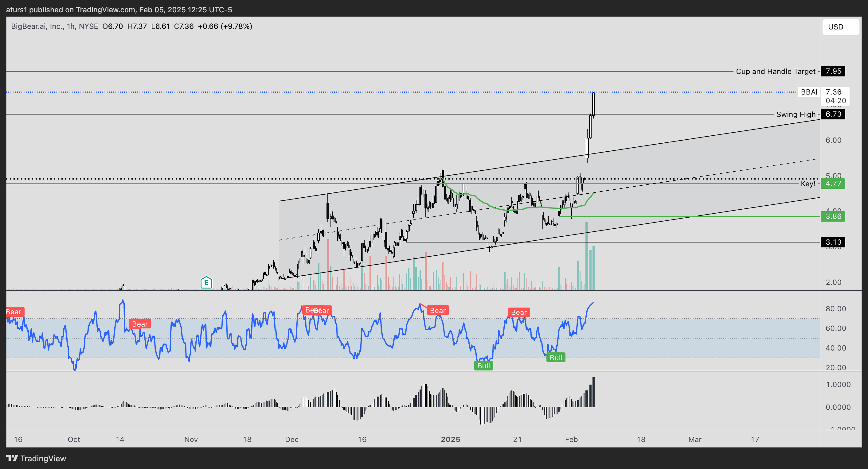Click the published header text at top

pos(119,10)
